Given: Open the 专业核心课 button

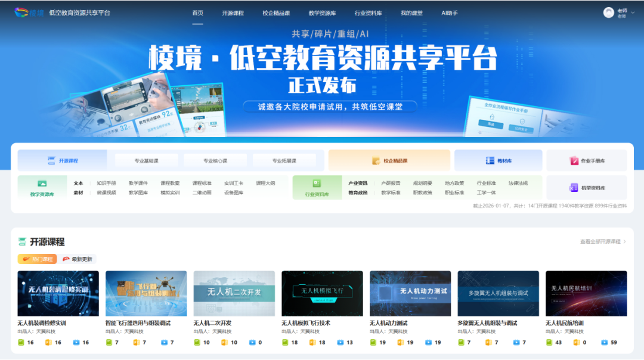Looking at the screenshot, I should click(x=215, y=161).
